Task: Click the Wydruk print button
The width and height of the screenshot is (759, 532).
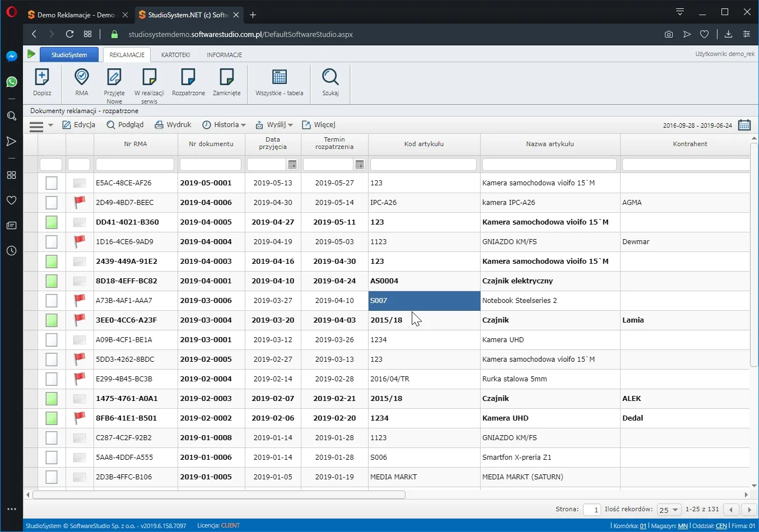Action: point(173,124)
